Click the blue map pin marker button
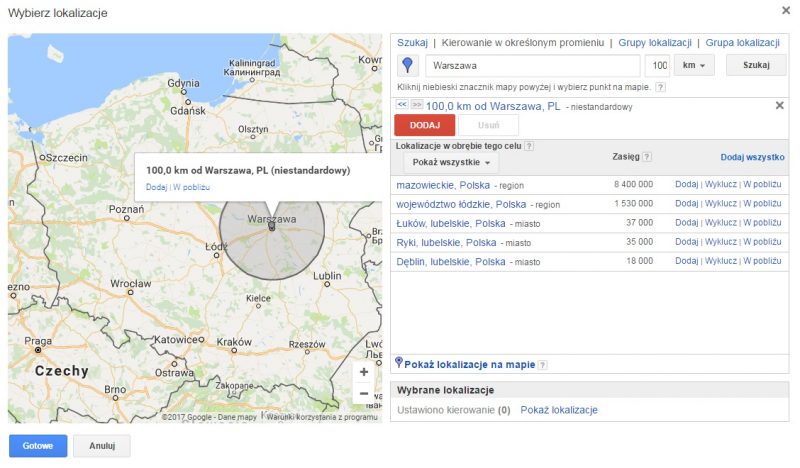This screenshot has height=468, width=800. tap(408, 66)
